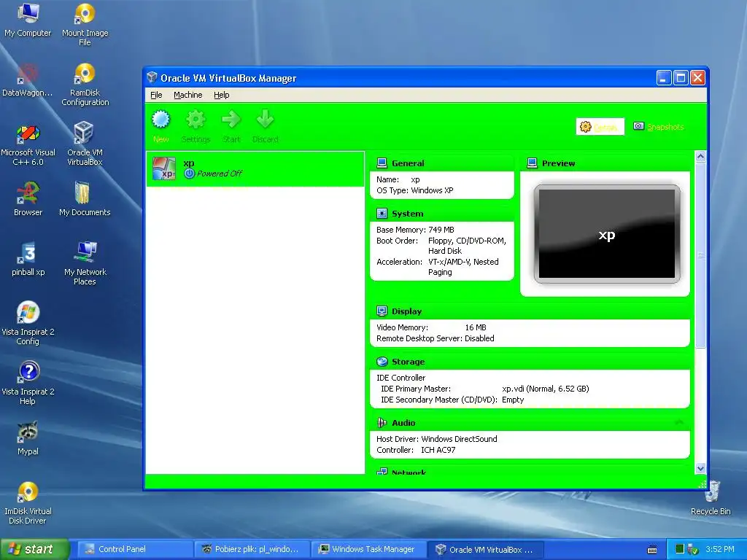Open the Display section header link
Image resolution: width=747 pixels, height=560 pixels.
click(406, 311)
